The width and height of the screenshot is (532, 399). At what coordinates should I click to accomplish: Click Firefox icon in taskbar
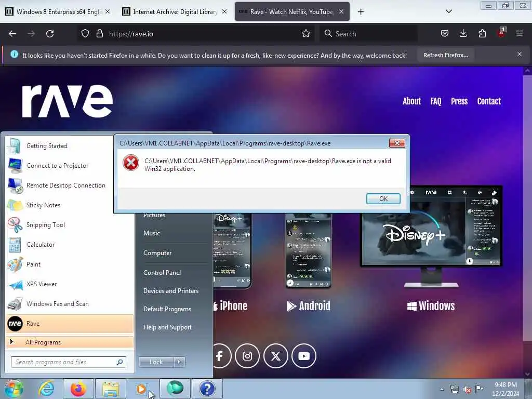point(78,389)
